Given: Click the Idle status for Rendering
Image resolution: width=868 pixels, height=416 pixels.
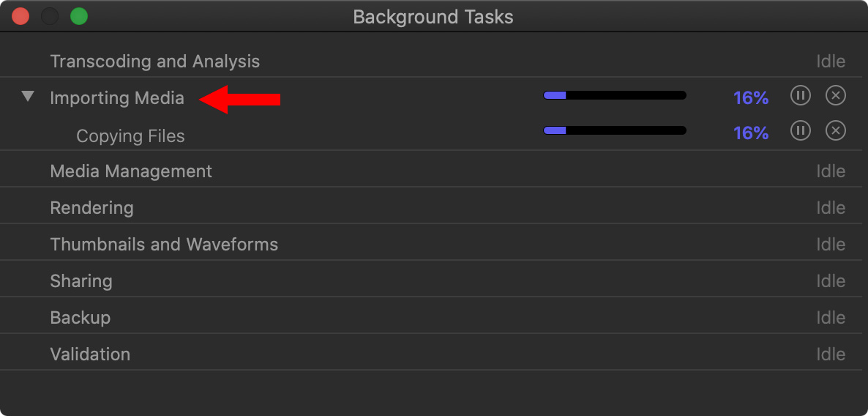Looking at the screenshot, I should pos(831,208).
